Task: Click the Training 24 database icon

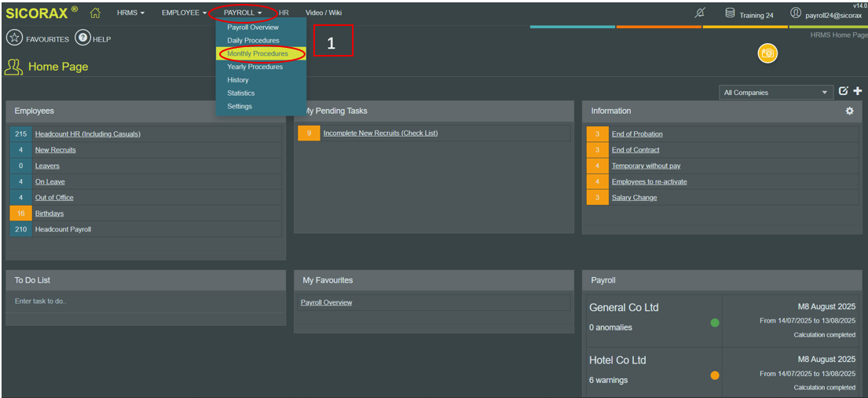Action: click(x=731, y=13)
